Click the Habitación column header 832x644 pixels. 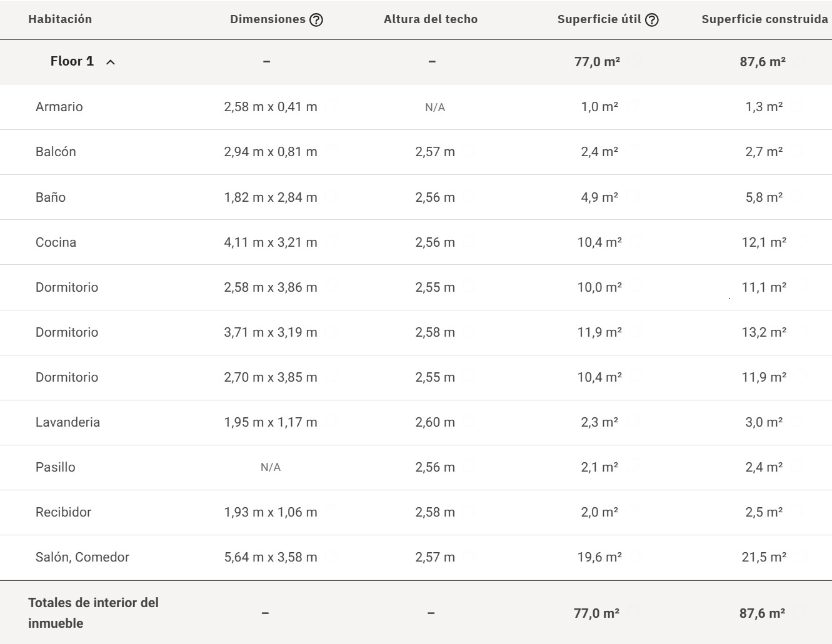click(60, 19)
